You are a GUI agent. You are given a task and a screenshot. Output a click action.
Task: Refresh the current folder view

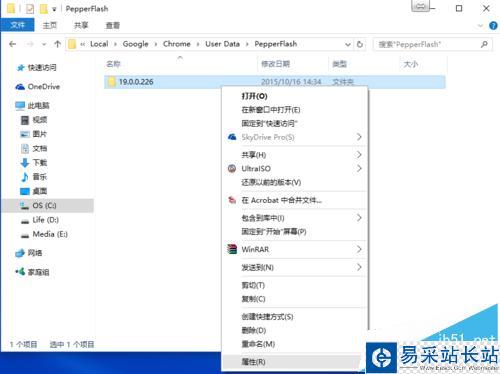360,44
